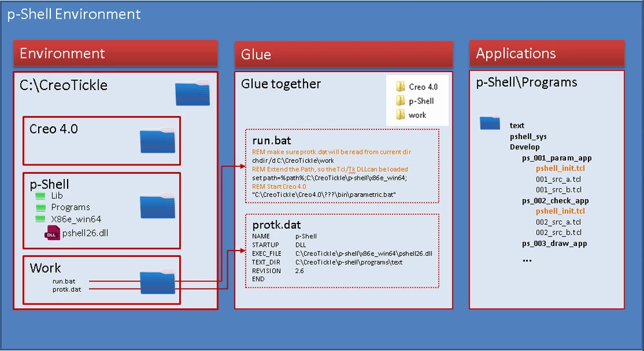The image size is (644, 351).
Task: Click the p-Shell box heading in Environment
Action: point(49,184)
